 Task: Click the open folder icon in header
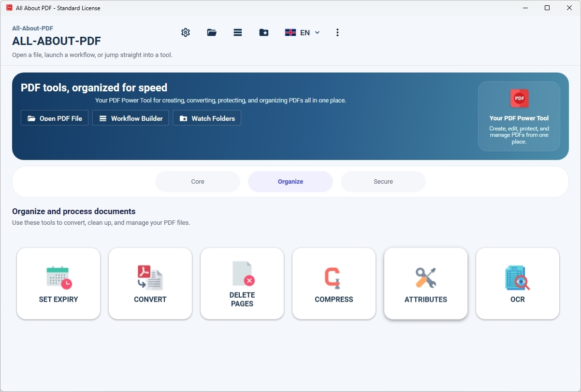coord(212,32)
